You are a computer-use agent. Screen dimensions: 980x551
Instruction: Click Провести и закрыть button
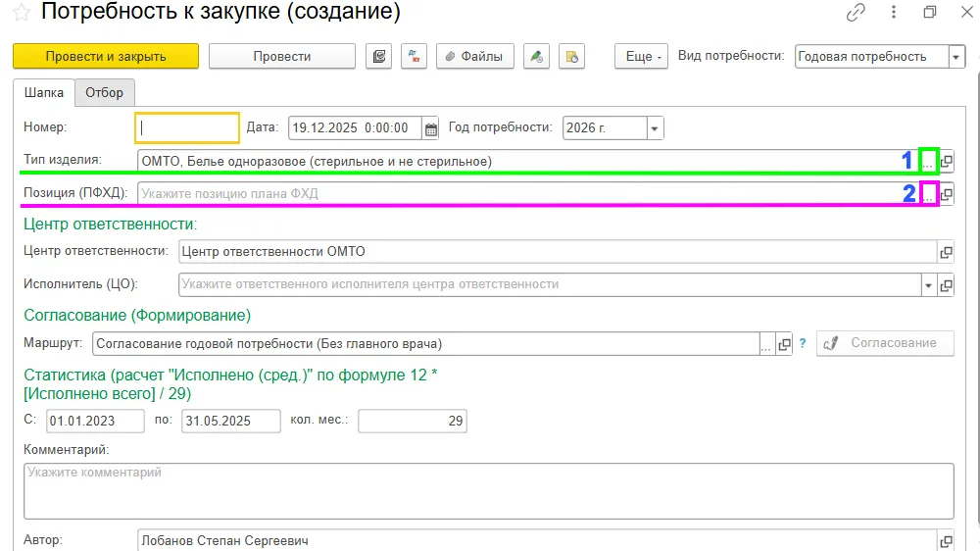click(106, 56)
